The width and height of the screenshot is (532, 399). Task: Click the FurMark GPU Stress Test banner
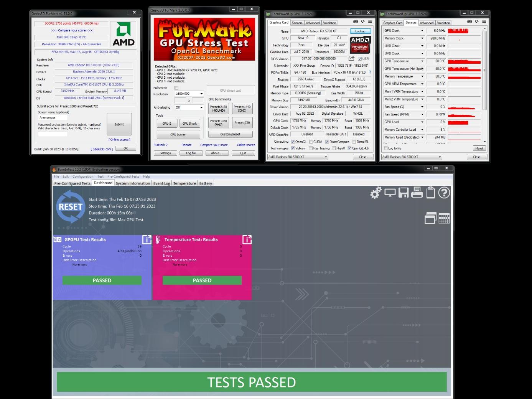point(204,40)
